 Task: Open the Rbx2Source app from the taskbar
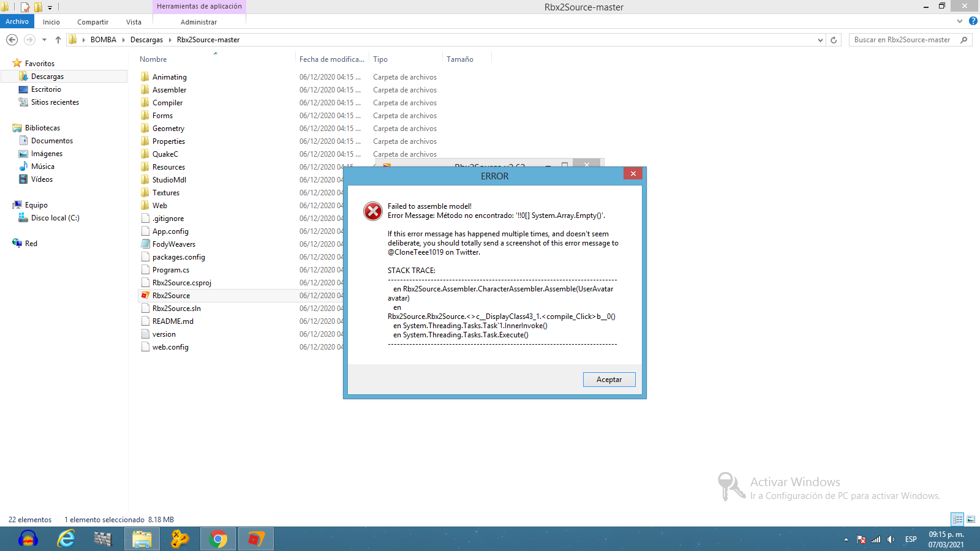click(255, 539)
